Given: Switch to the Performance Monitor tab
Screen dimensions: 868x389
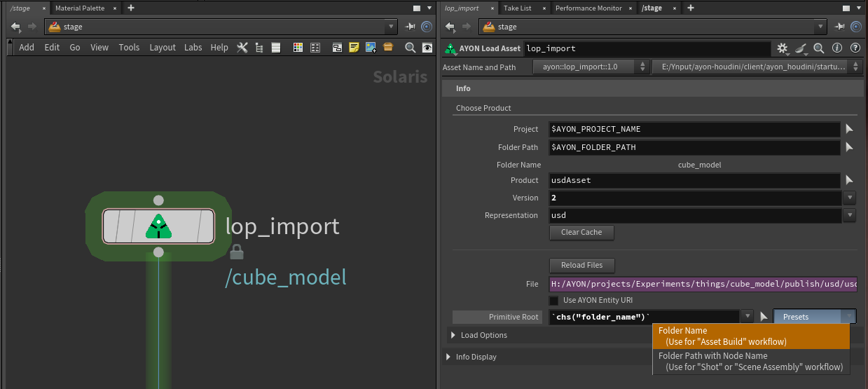Looking at the screenshot, I should (588, 8).
